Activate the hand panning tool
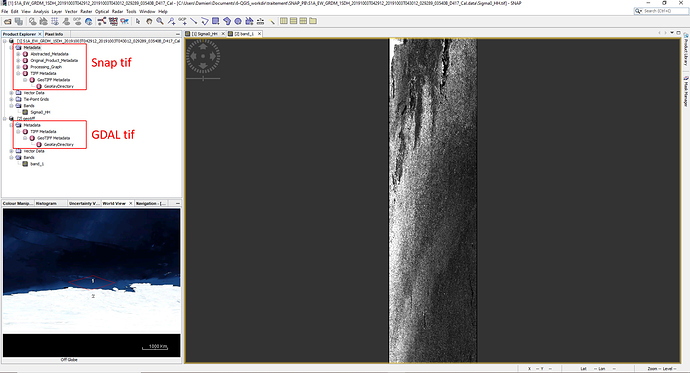The image size is (690, 373). [x=149, y=21]
